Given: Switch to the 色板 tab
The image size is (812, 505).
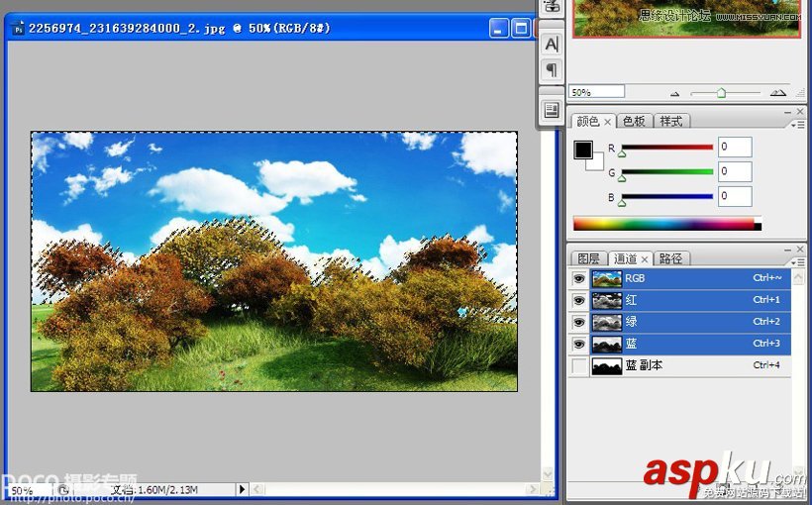Looking at the screenshot, I should point(634,121).
